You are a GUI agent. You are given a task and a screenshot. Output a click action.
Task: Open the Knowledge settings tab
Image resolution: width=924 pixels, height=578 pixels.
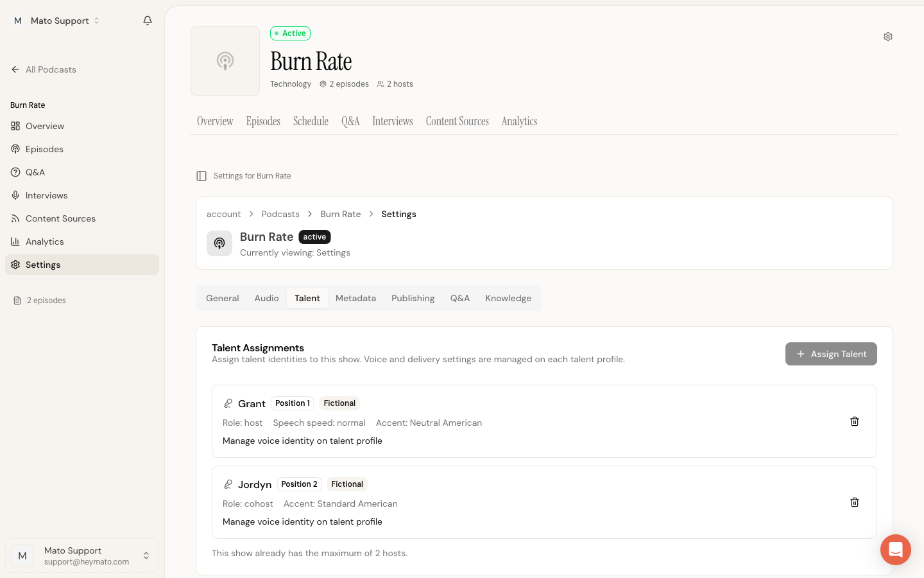click(508, 298)
